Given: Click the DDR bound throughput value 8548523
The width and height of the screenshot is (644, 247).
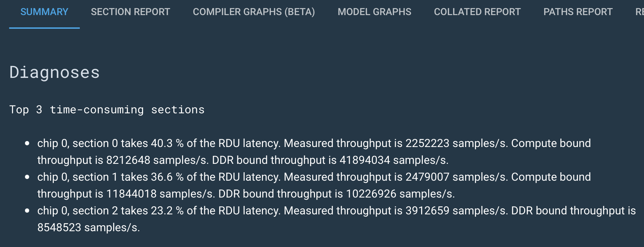Looking at the screenshot, I should click(x=59, y=227).
